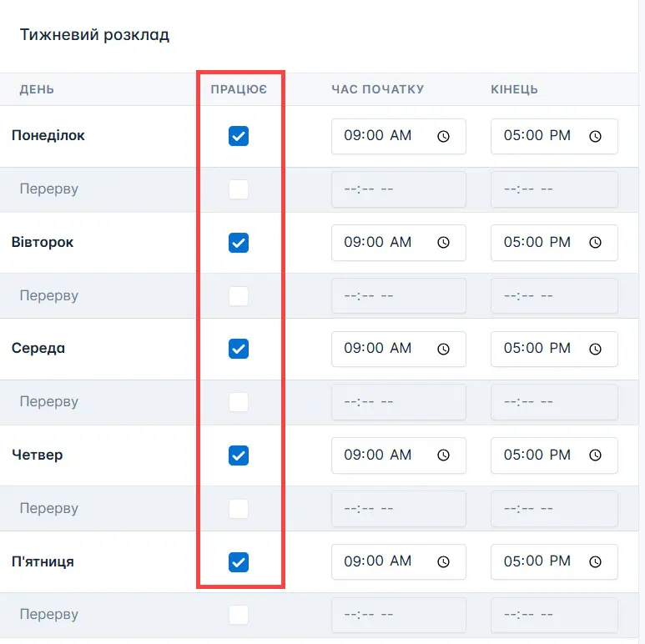Screen dimensions: 645x644
Task: Click the Середа break end time field
Action: pos(554,402)
